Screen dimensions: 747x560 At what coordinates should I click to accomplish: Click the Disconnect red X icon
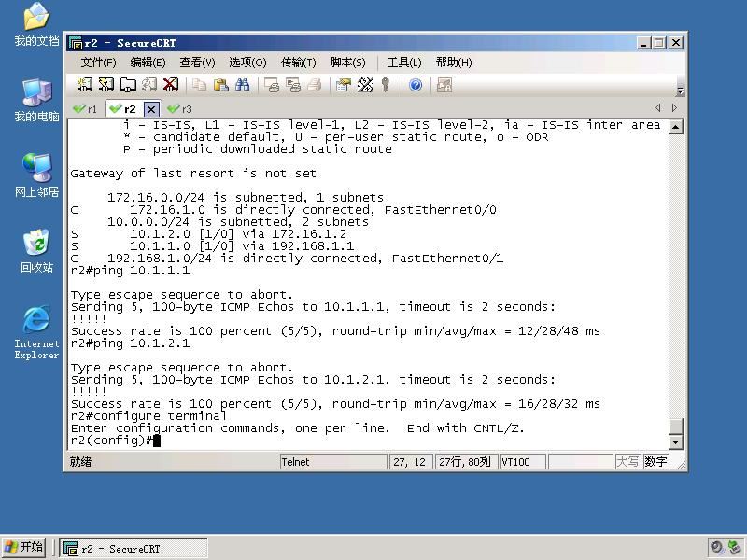click(171, 85)
